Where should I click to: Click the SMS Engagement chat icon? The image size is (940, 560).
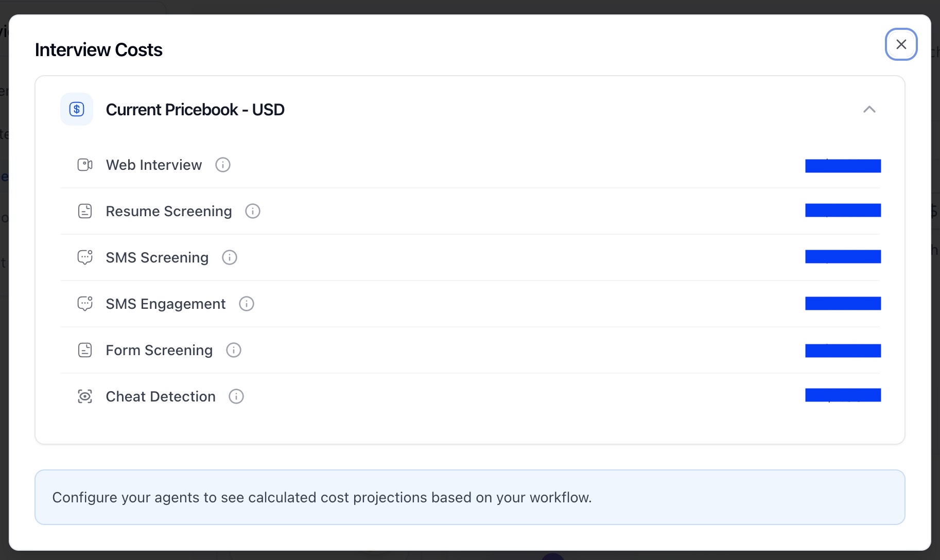pyautogui.click(x=85, y=304)
